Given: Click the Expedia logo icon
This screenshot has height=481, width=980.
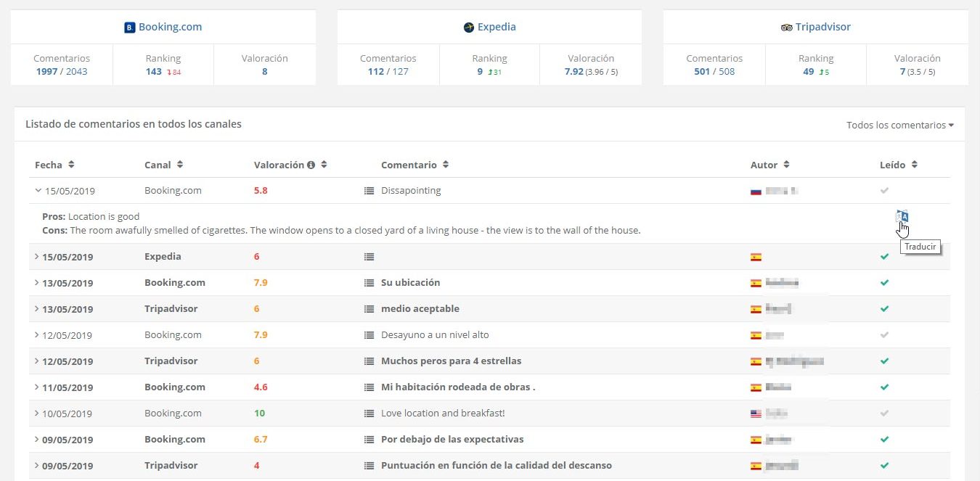Looking at the screenshot, I should pyautogui.click(x=469, y=28).
